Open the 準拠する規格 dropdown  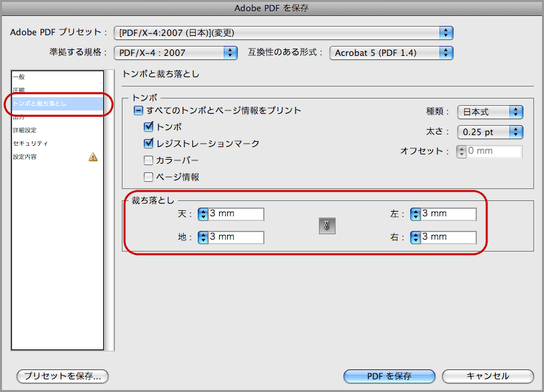point(176,53)
